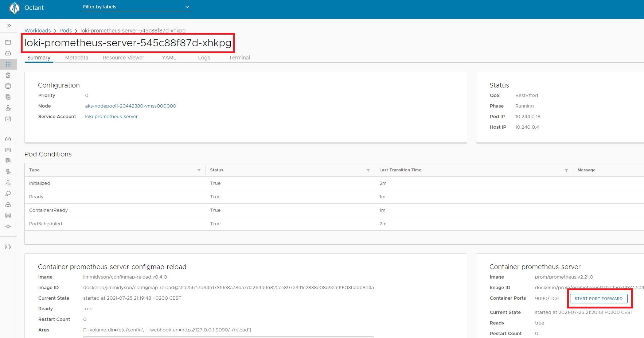Open cluster Nodes hexagon icon
Image resolution: width=644 pixels, height=338 pixels.
8,205
